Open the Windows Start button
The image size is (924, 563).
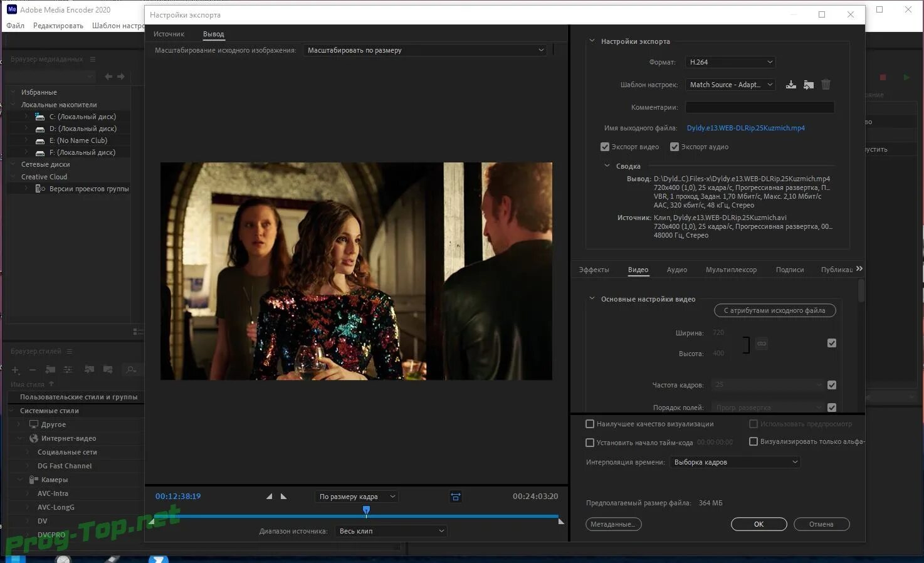[x=15, y=559]
